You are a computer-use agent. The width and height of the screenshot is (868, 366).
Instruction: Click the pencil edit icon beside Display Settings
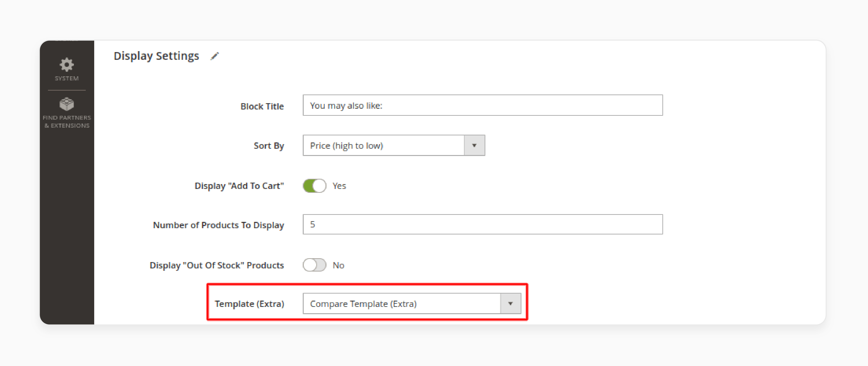(x=215, y=56)
